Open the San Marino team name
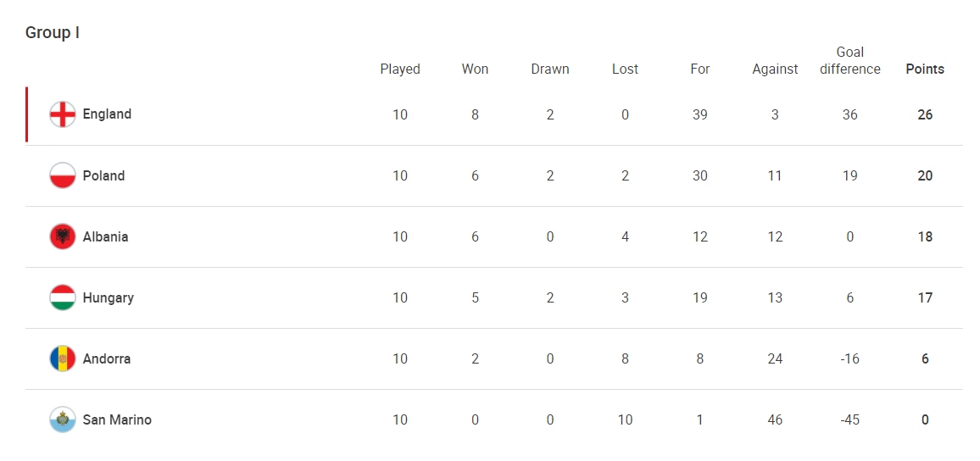The height and width of the screenshot is (461, 980). (117, 419)
